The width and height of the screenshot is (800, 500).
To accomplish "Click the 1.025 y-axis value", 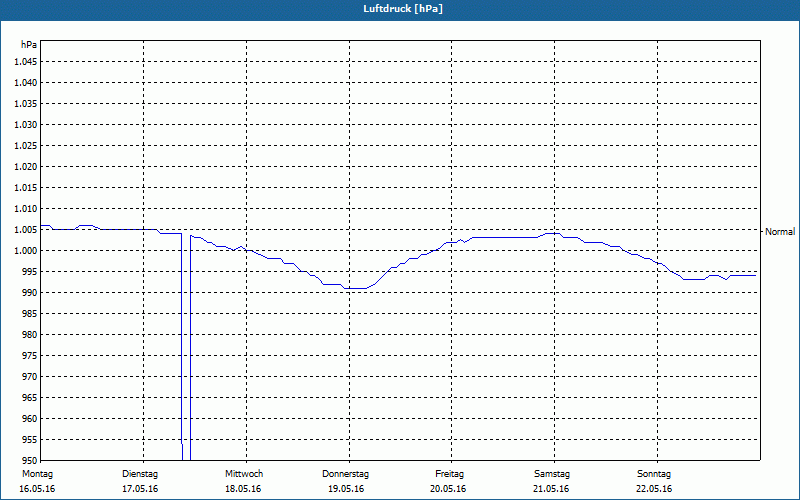I will [26, 145].
